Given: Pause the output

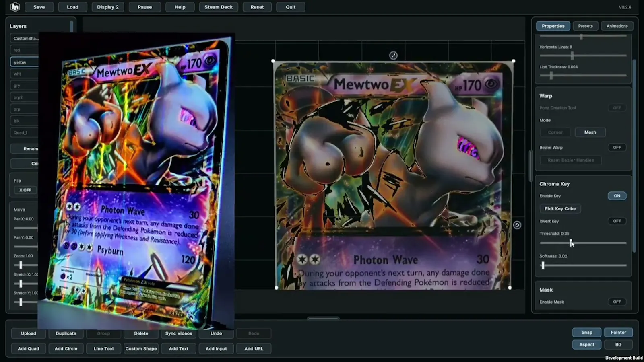Looking at the screenshot, I should tap(145, 7).
